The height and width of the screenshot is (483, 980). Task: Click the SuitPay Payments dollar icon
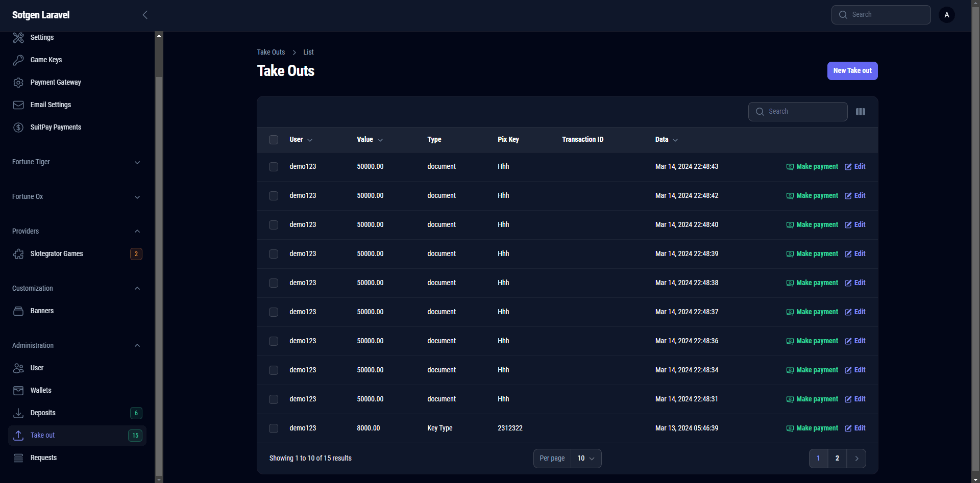point(18,128)
